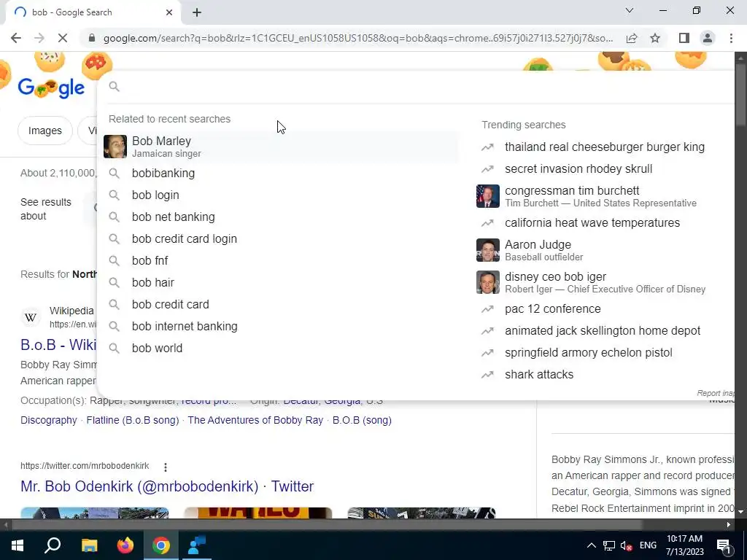Click the muted volume tray icon
This screenshot has width=747, height=560.
tap(627, 545)
